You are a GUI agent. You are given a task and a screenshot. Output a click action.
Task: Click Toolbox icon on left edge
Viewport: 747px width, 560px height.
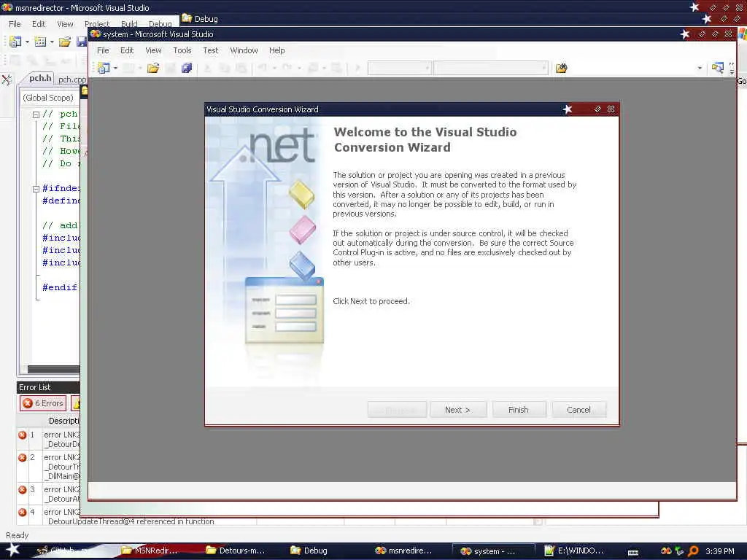click(7, 79)
